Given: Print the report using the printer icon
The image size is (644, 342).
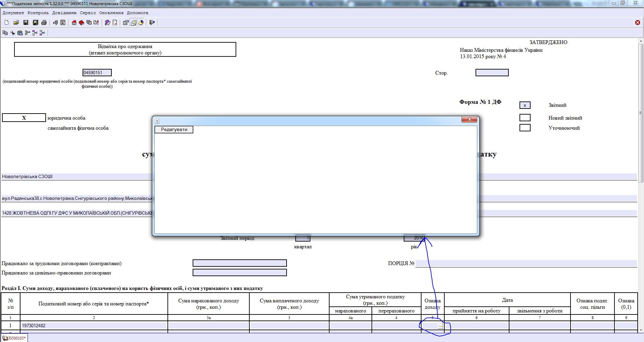Looking at the screenshot, I should 44,23.
